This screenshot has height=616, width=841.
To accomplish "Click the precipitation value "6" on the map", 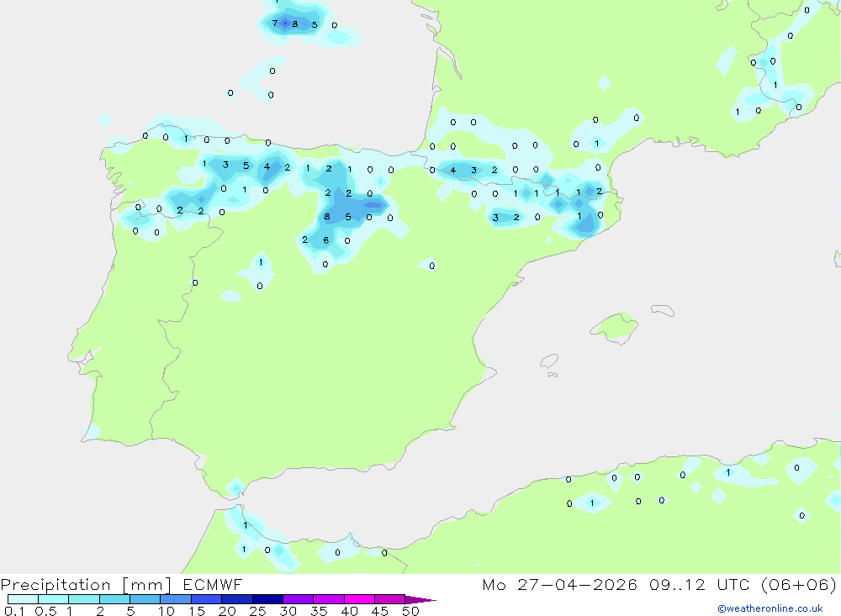I will click(x=325, y=240).
